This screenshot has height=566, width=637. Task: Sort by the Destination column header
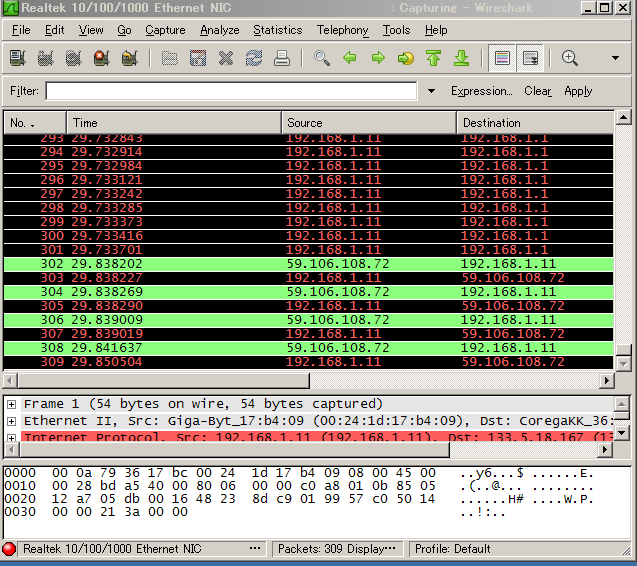click(x=535, y=123)
